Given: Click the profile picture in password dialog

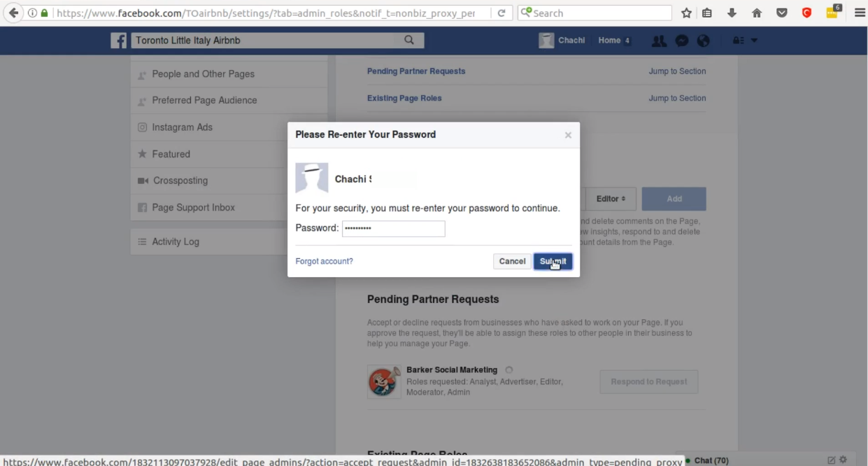Looking at the screenshot, I should pos(312,178).
